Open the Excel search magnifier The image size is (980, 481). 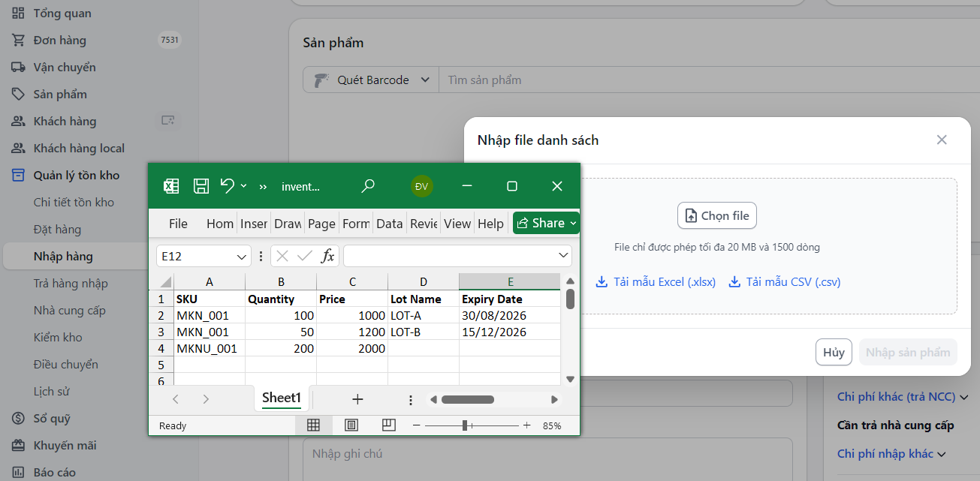(x=368, y=186)
